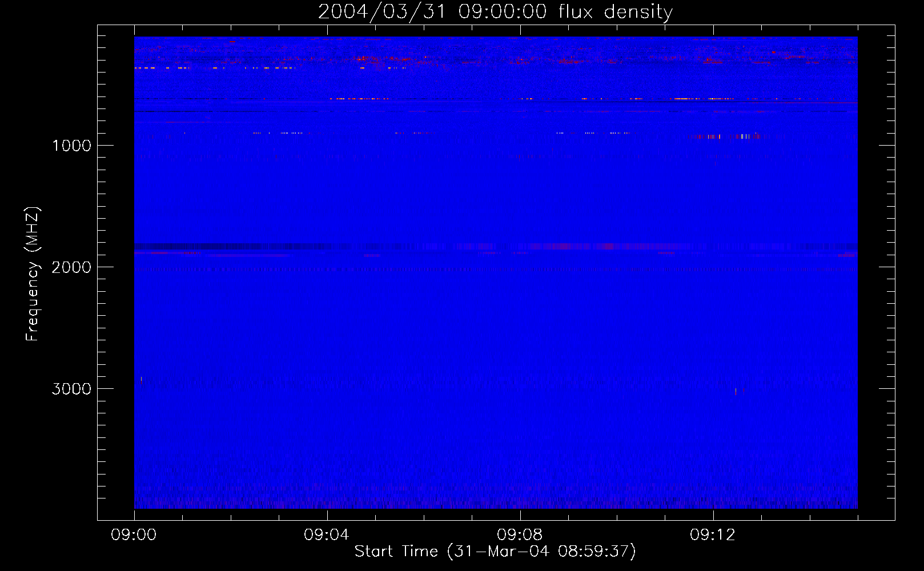Click the purple band just below 2000 MHz
This screenshot has width=924, height=571.
[x=496, y=247]
